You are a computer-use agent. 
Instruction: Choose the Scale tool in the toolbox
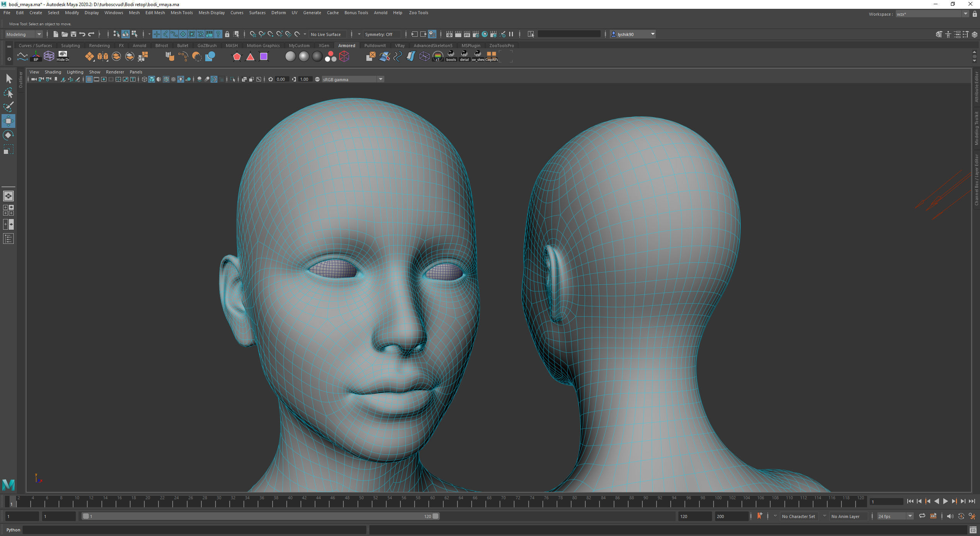pyautogui.click(x=8, y=149)
